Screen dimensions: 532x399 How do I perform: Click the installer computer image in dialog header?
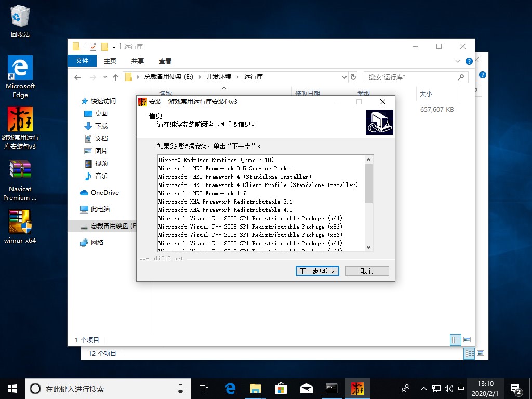click(x=379, y=122)
